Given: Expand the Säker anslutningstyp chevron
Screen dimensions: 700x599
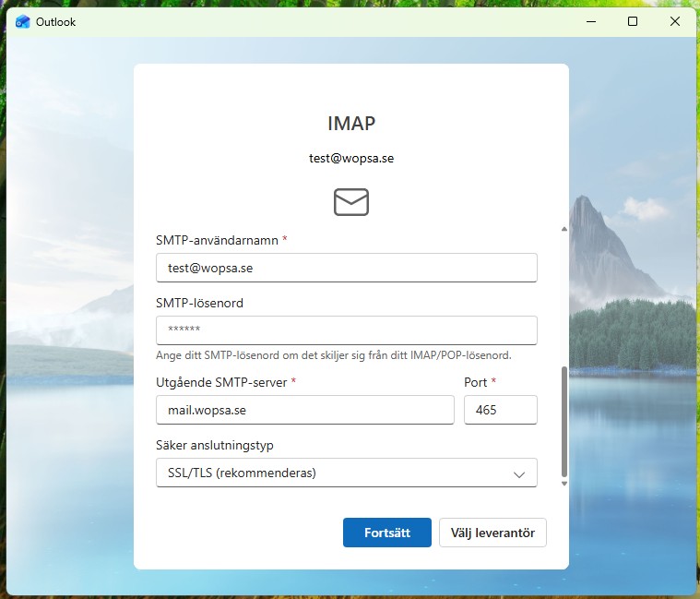Looking at the screenshot, I should (x=518, y=473).
